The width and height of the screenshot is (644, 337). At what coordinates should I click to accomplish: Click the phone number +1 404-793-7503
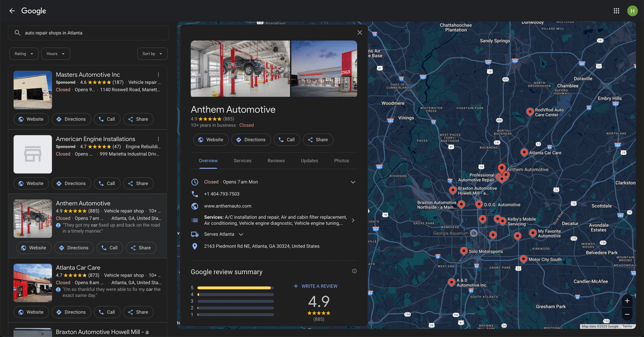(222, 194)
